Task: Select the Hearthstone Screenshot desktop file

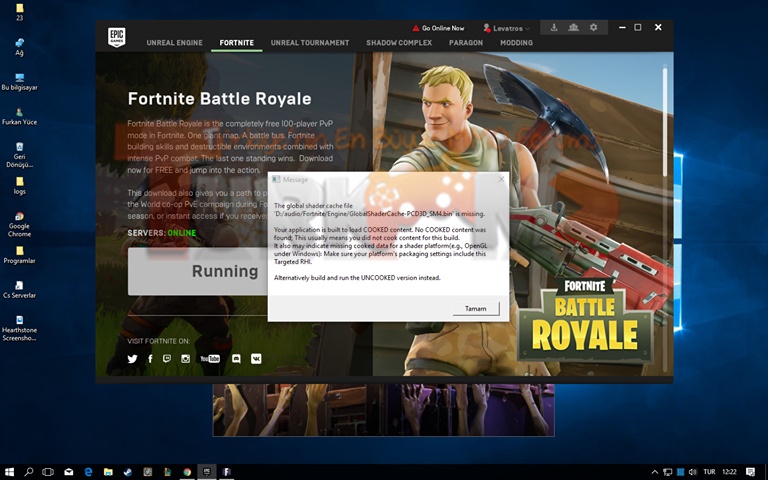Action: [19, 328]
